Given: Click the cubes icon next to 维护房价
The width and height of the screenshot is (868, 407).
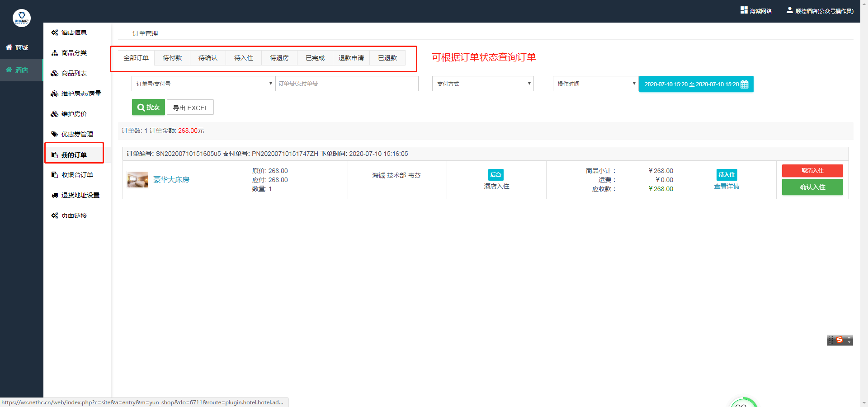Looking at the screenshot, I should point(55,114).
